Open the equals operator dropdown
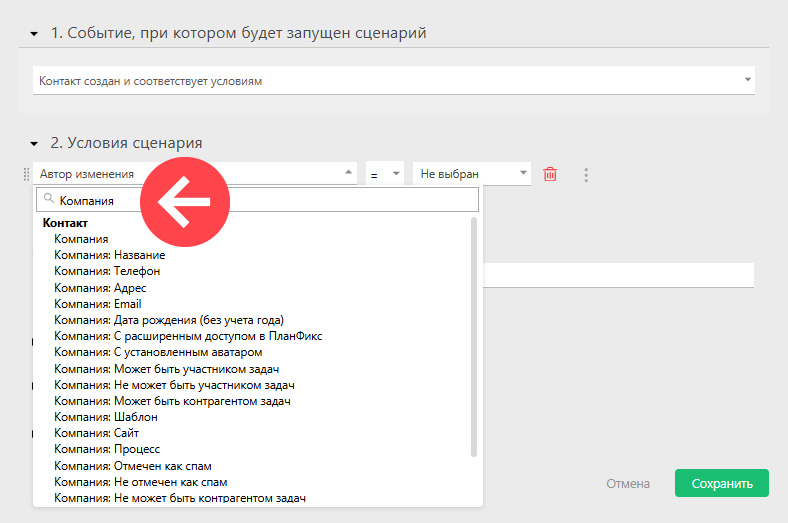 tap(385, 174)
